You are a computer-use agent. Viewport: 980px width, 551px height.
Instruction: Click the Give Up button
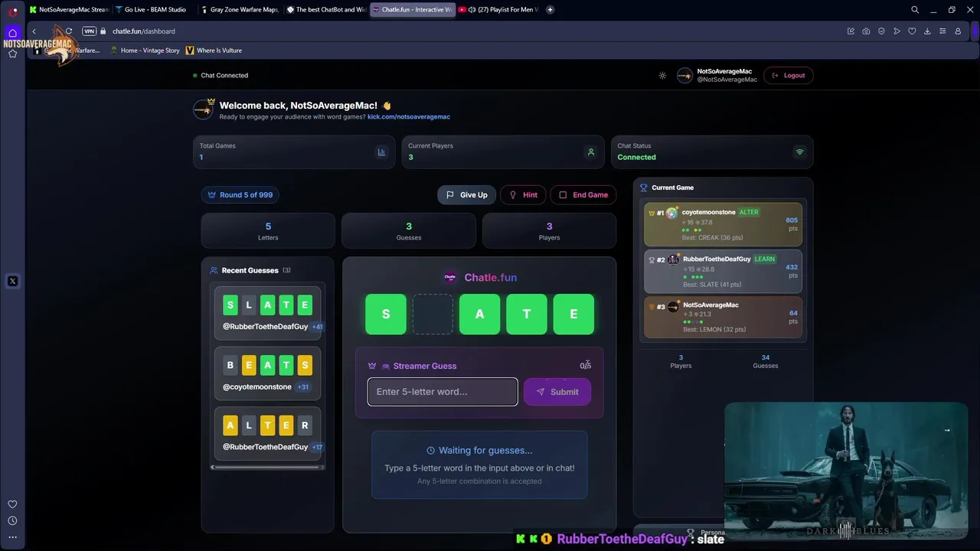467,195
